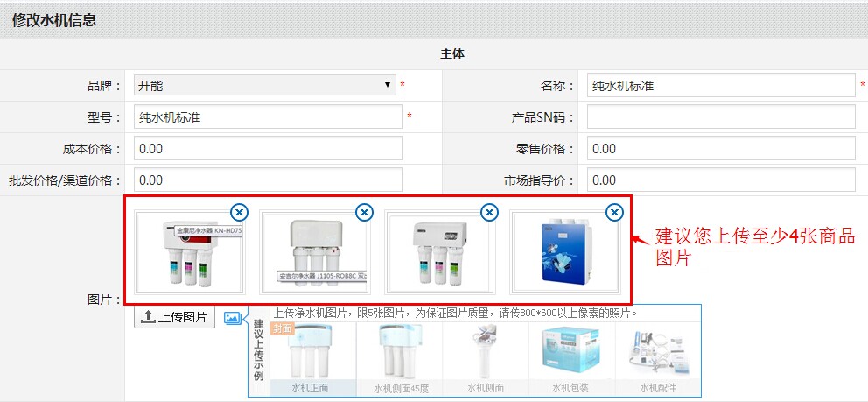868x402 pixels.
Task: Delete the third uploaded purifier image
Action: (490, 212)
